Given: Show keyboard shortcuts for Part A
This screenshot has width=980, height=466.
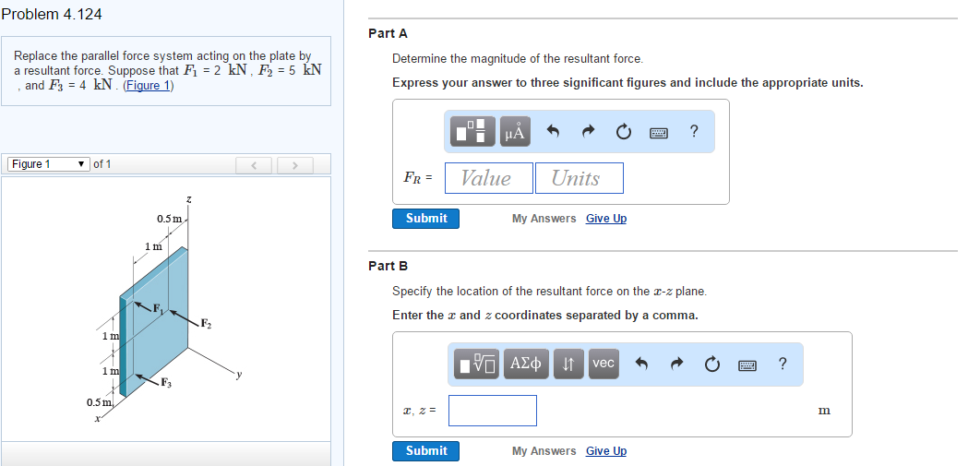Looking at the screenshot, I should point(659,133).
